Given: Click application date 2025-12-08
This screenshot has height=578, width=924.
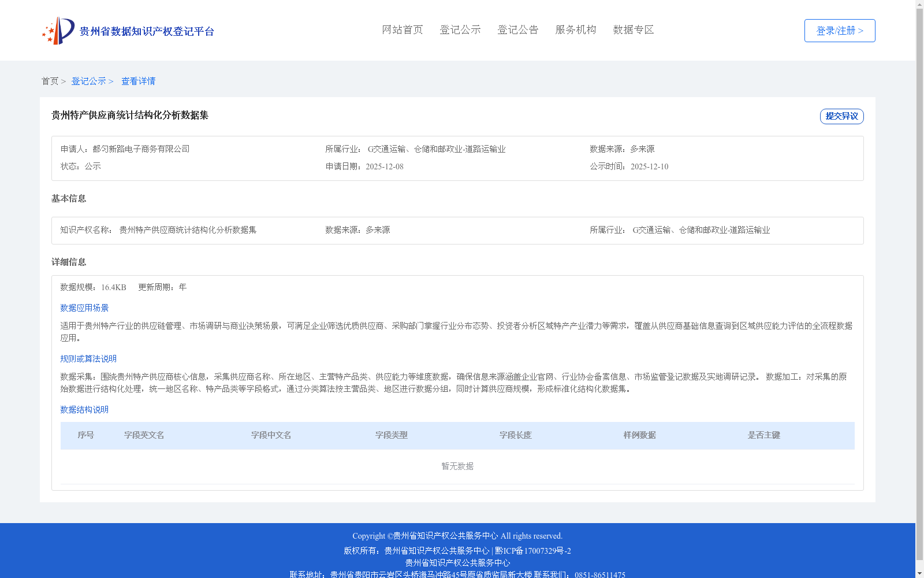Looking at the screenshot, I should coord(385,166).
